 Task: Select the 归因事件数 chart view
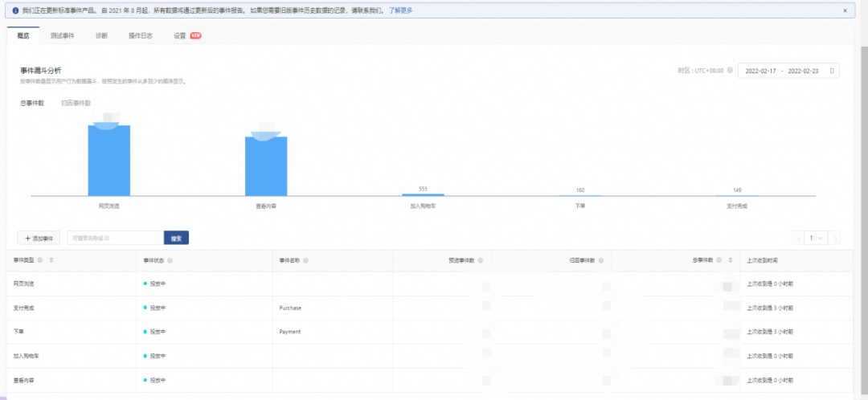tap(76, 103)
